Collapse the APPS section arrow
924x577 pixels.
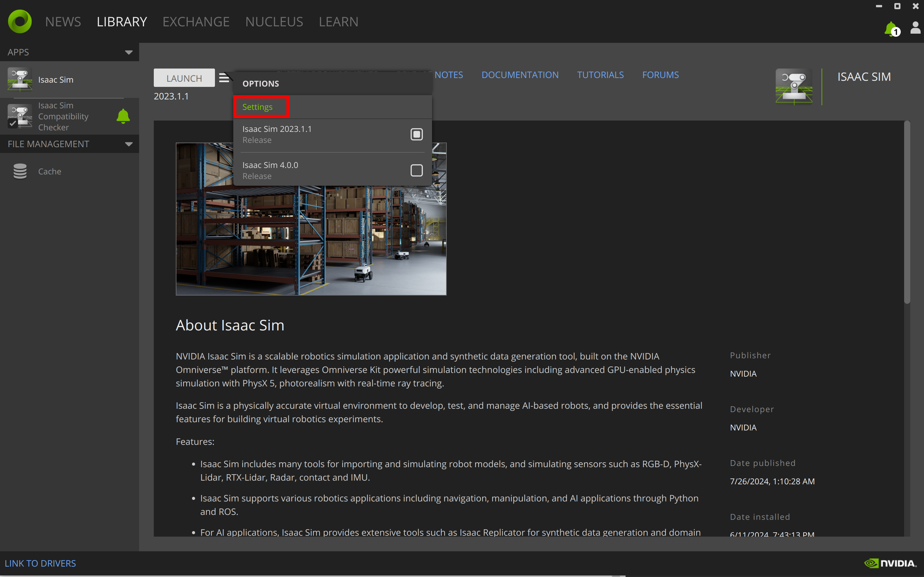[128, 52]
